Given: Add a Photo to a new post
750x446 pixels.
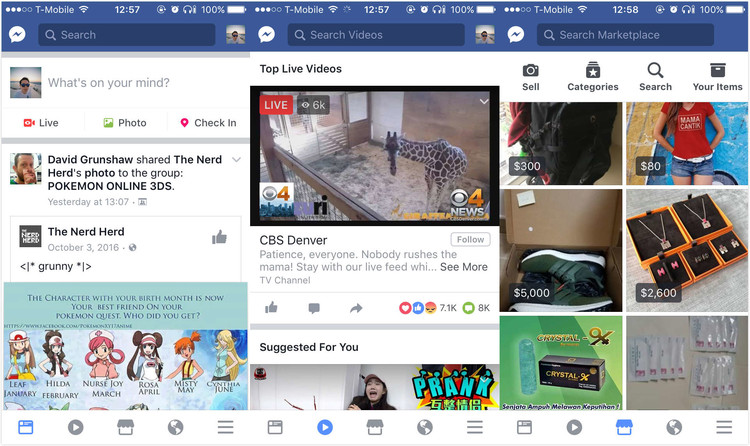Looking at the screenshot, I should click(x=125, y=123).
